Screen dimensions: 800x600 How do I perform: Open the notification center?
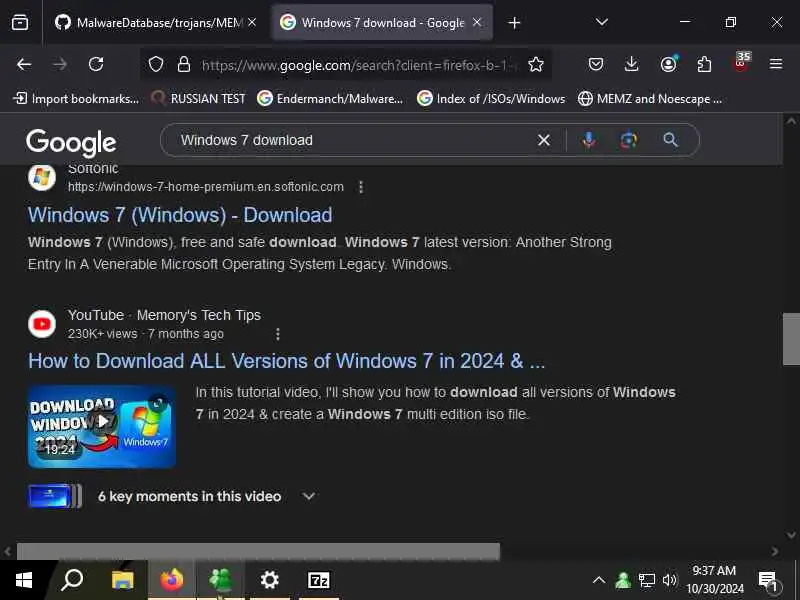coord(768,581)
